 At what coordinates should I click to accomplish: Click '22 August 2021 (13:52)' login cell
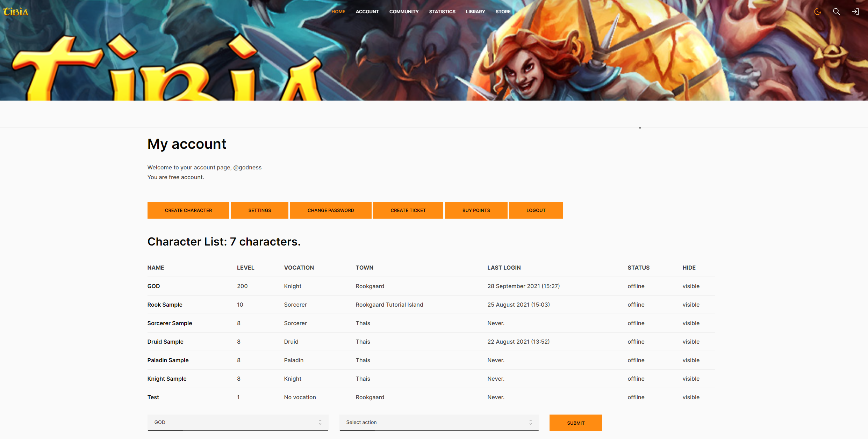tap(519, 342)
